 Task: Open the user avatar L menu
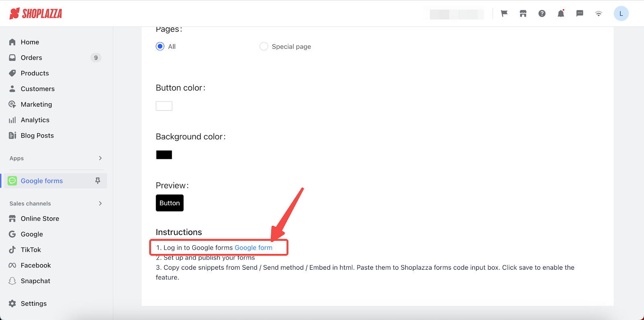(621, 14)
